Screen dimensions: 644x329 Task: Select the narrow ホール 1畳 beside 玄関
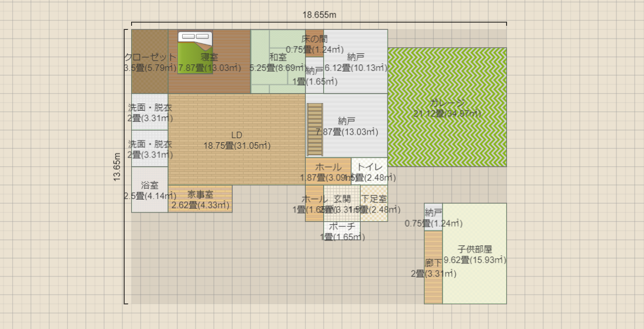[314, 203]
